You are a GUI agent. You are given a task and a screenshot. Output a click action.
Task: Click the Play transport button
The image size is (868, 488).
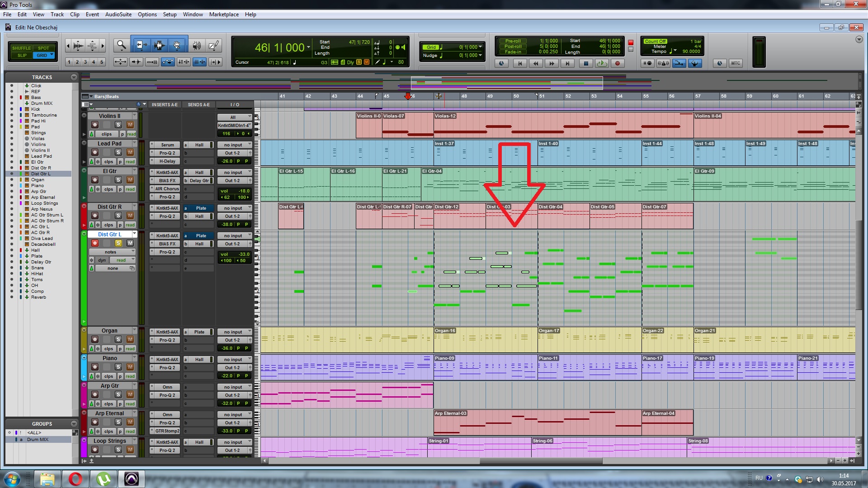pyautogui.click(x=602, y=63)
